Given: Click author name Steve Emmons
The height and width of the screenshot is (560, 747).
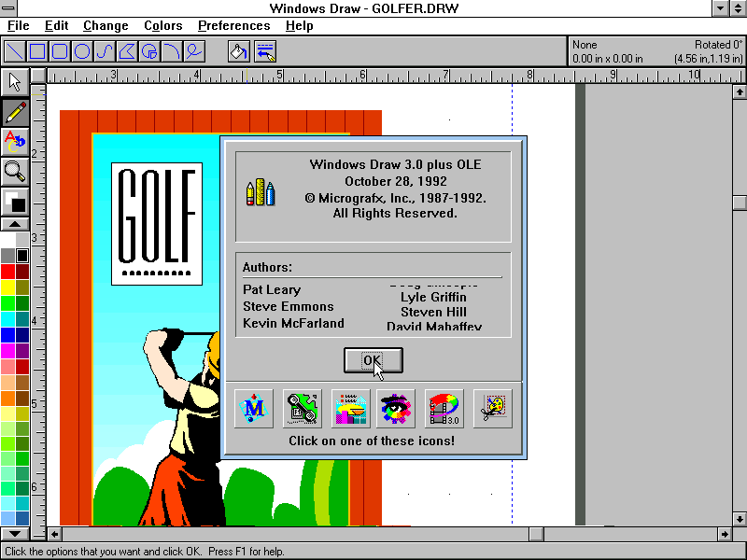Looking at the screenshot, I should tap(289, 306).
